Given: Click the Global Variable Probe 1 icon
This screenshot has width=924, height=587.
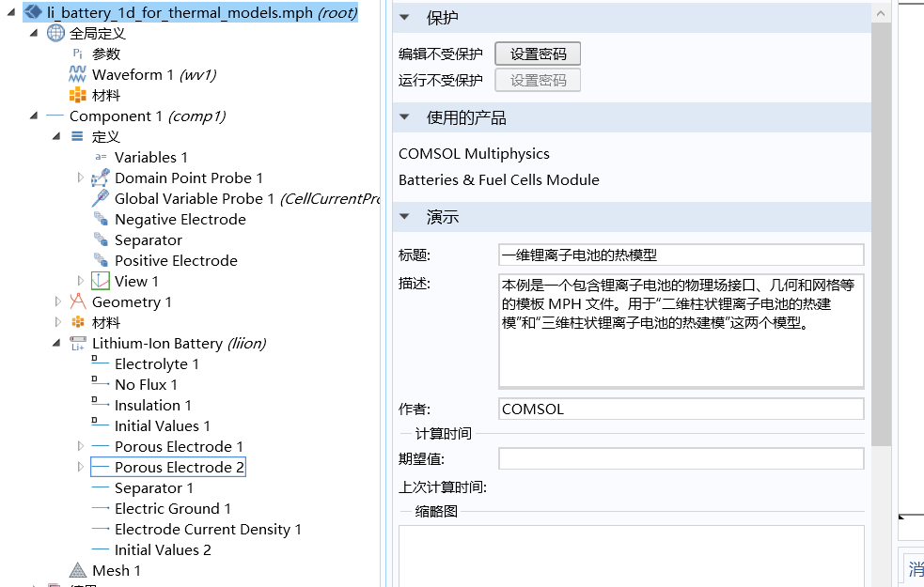Looking at the screenshot, I should tap(100, 199).
